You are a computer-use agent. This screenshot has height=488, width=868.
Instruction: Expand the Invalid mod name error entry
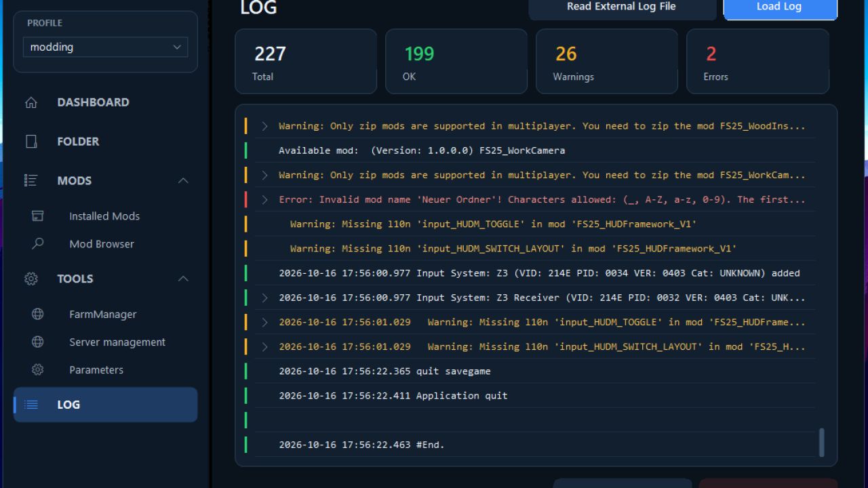click(265, 199)
